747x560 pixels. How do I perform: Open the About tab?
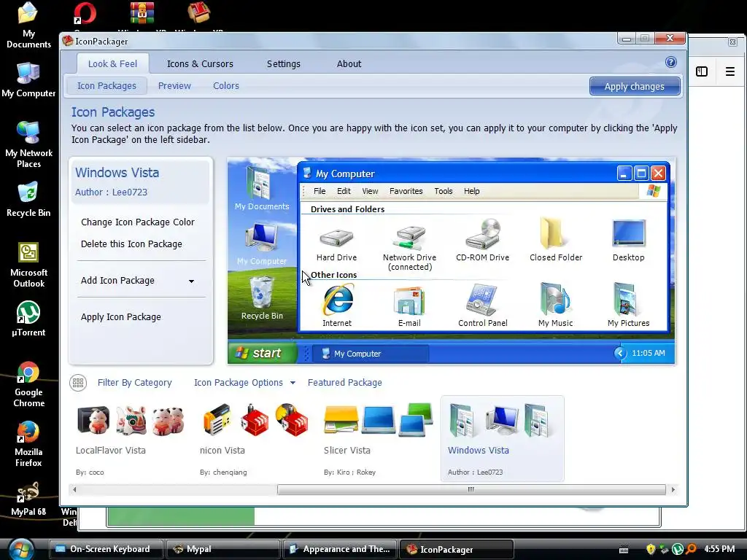click(349, 63)
